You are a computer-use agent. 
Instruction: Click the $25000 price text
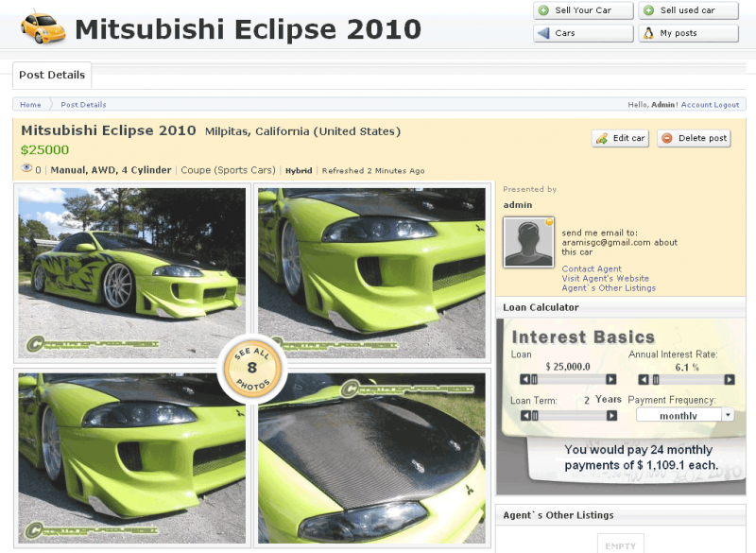click(x=44, y=150)
